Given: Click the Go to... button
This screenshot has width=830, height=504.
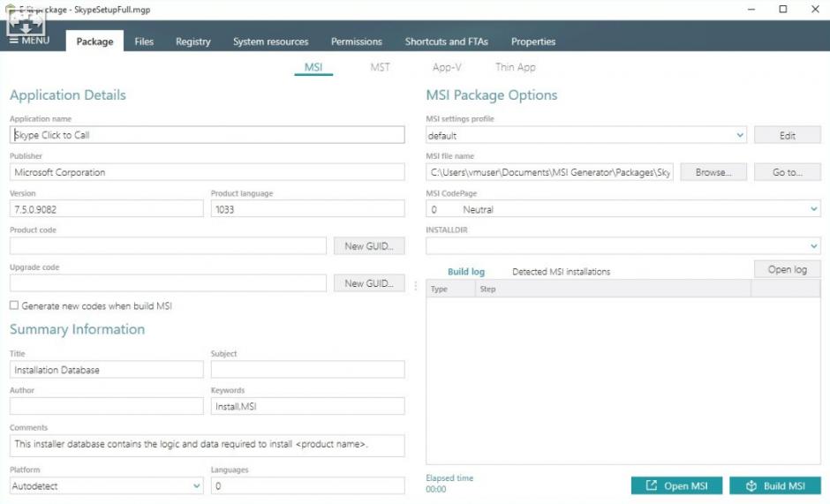Looking at the screenshot, I should click(x=787, y=172).
